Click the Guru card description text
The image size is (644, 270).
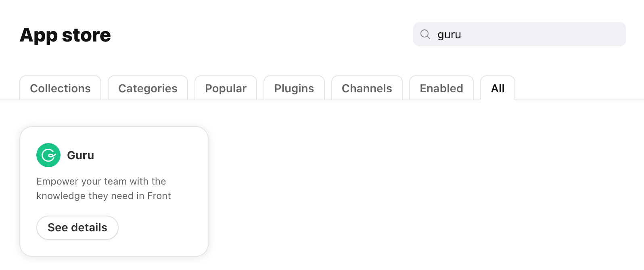point(103,189)
